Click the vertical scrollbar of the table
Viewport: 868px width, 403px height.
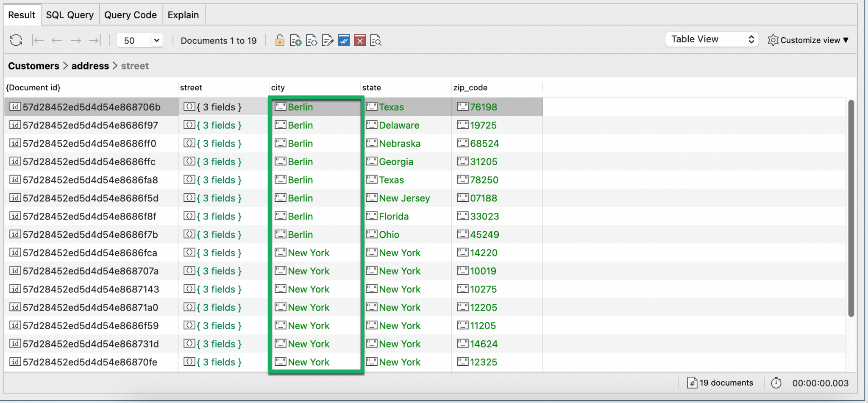pos(851,208)
